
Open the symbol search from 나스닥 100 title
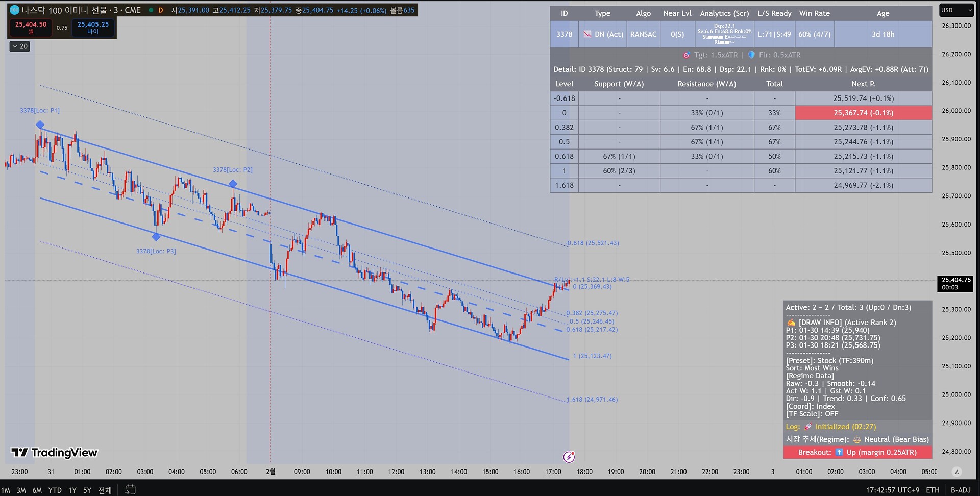click(81, 10)
